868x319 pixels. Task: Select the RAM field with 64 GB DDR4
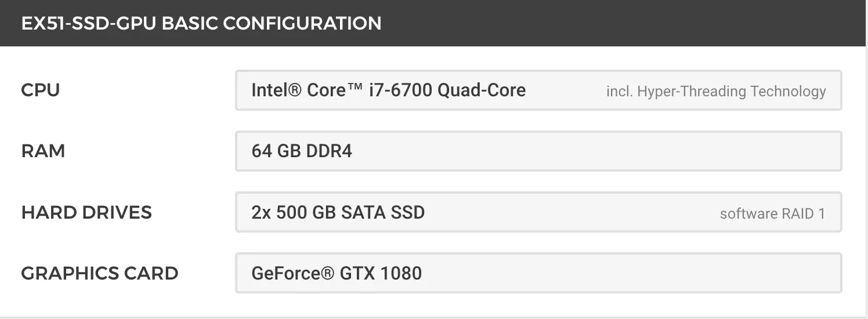(x=538, y=151)
